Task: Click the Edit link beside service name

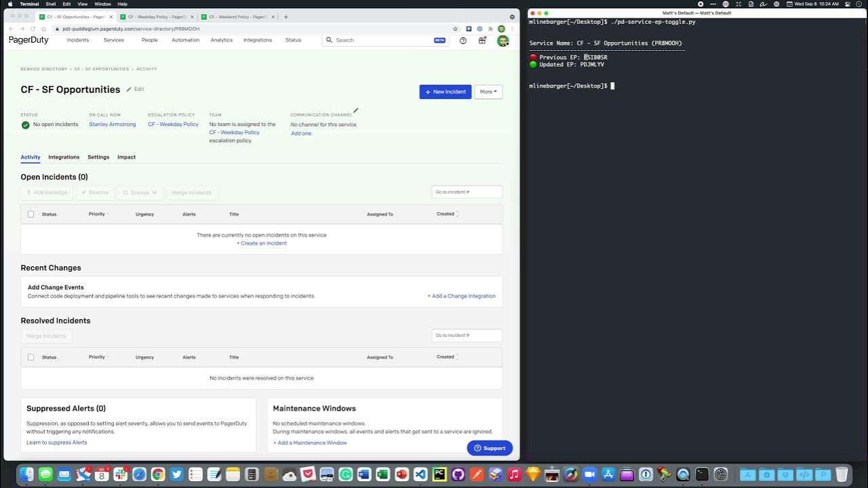Action: point(135,89)
